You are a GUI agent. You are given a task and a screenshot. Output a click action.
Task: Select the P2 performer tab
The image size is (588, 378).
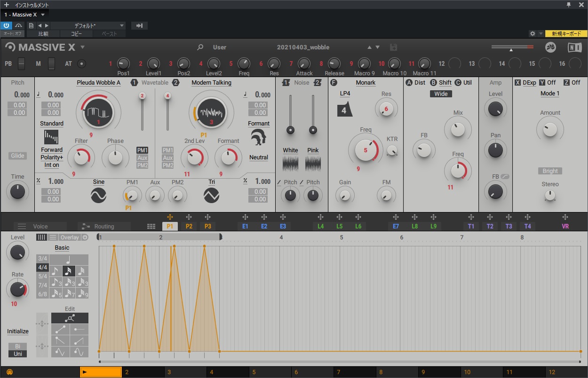coord(189,226)
